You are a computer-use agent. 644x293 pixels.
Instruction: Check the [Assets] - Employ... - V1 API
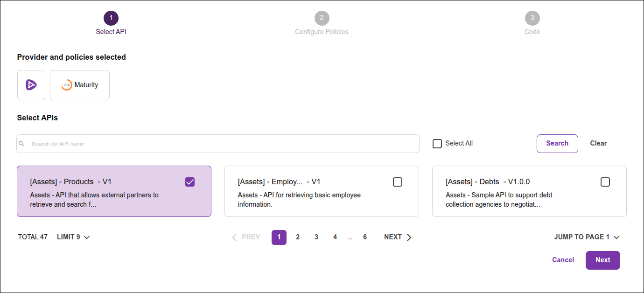point(398,182)
